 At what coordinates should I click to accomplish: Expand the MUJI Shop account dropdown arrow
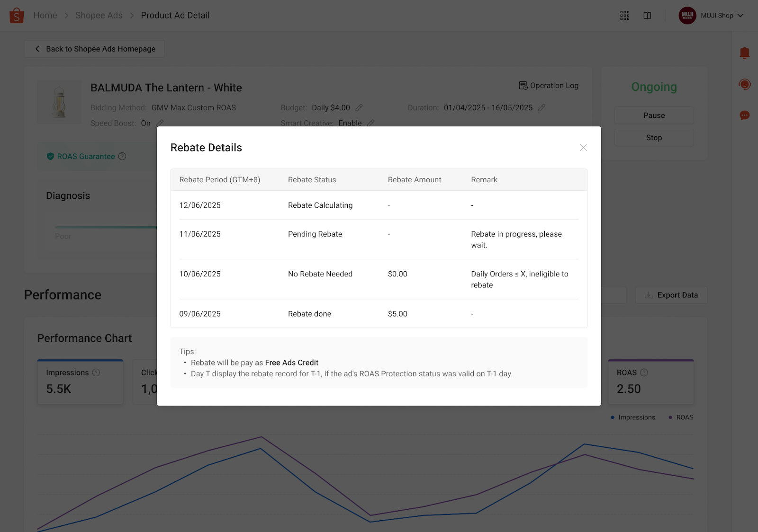point(740,16)
